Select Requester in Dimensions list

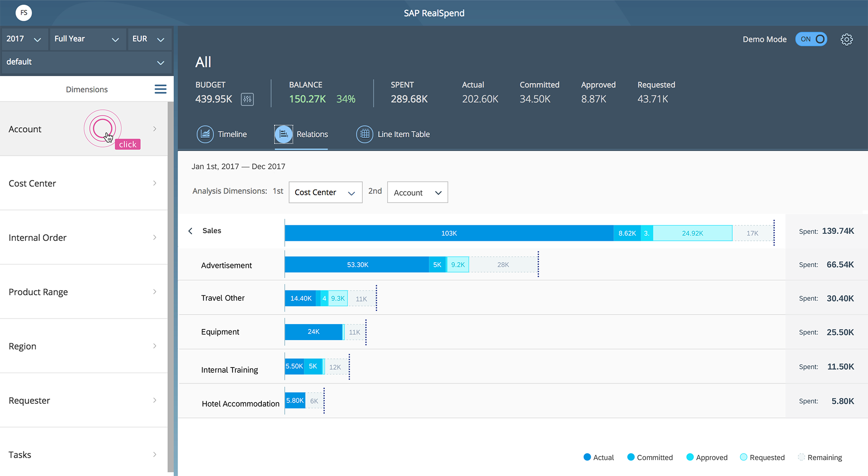(x=84, y=400)
